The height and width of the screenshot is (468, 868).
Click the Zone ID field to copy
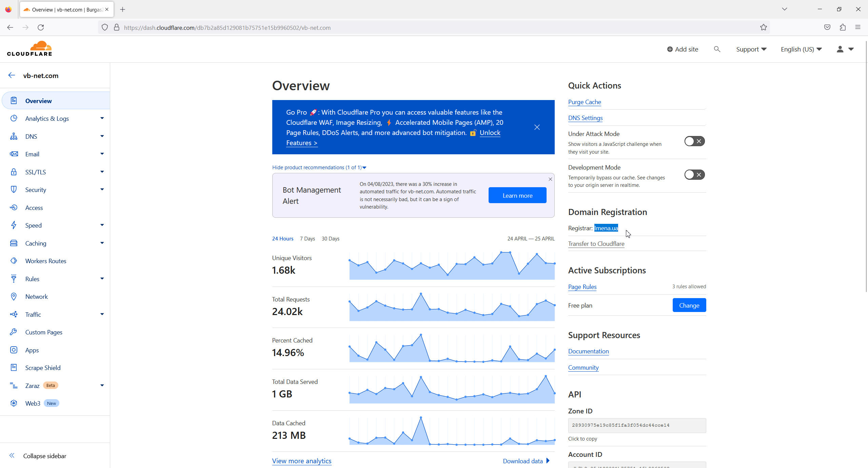point(637,425)
